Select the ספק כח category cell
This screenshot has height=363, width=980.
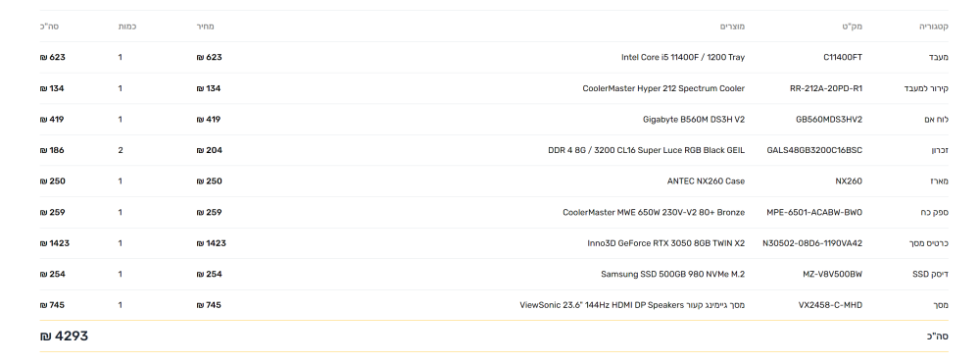tap(933, 212)
